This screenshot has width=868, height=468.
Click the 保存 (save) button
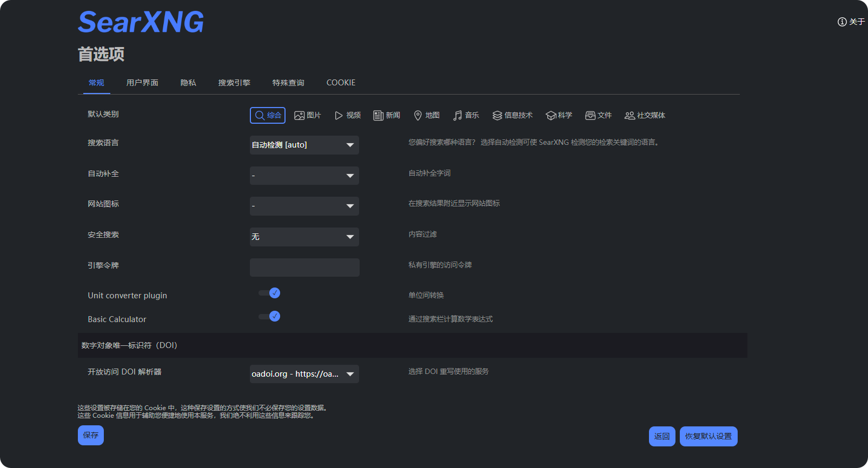click(x=91, y=435)
